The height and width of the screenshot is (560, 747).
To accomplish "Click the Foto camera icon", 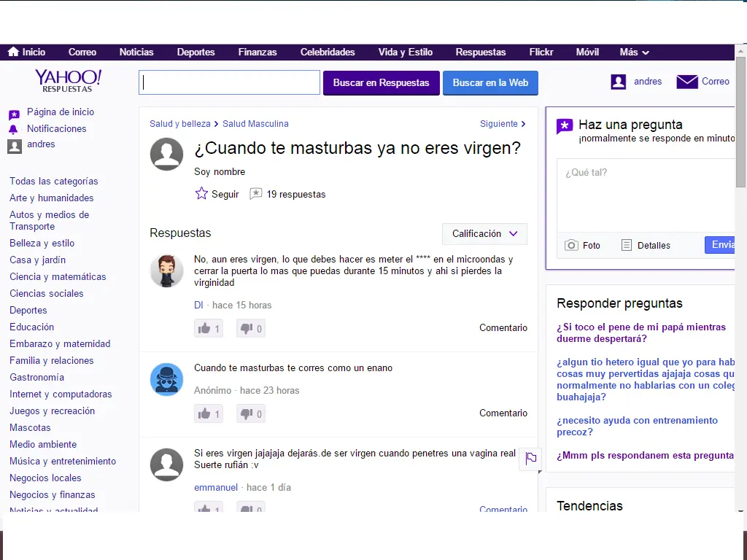I will click(571, 245).
